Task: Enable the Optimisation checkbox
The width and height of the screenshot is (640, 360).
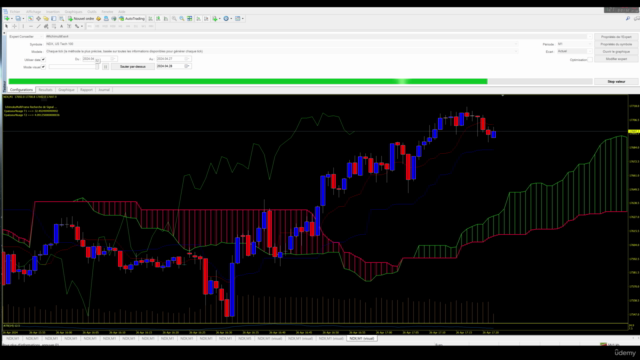Action: coord(590,60)
